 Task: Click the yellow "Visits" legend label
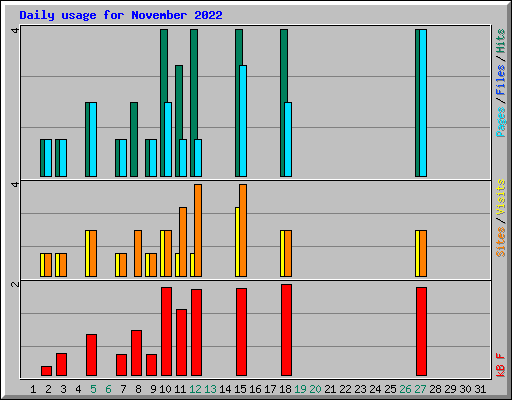[500, 197]
